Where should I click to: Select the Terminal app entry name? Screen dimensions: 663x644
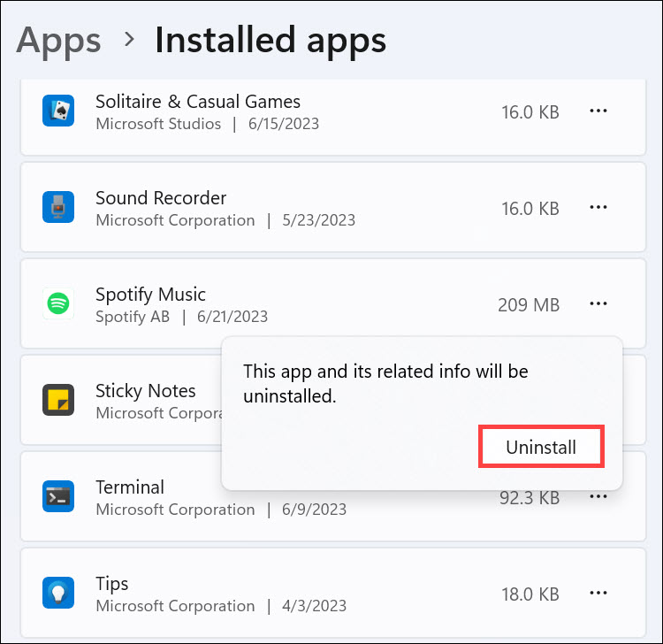[x=130, y=487]
